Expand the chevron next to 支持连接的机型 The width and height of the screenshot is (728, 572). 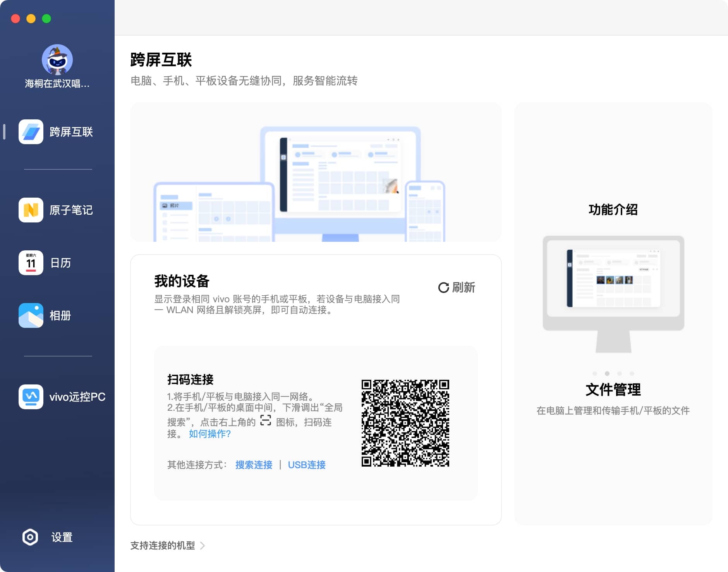tap(203, 546)
